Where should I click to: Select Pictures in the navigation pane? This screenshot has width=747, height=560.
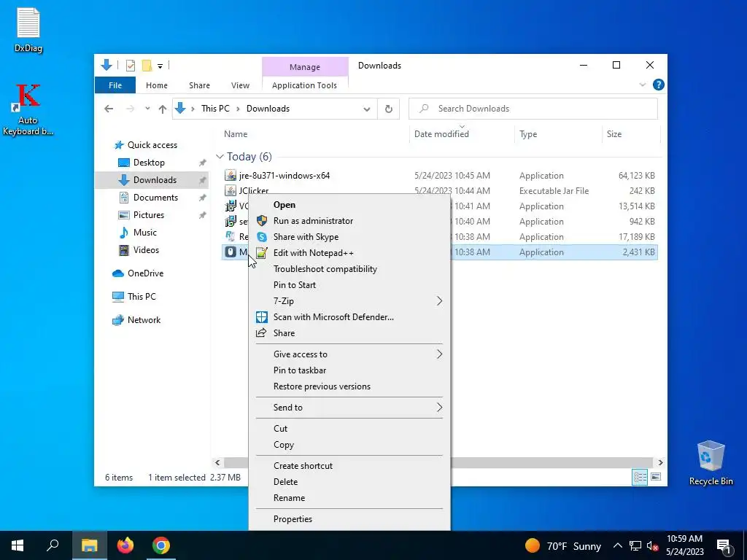tap(149, 215)
